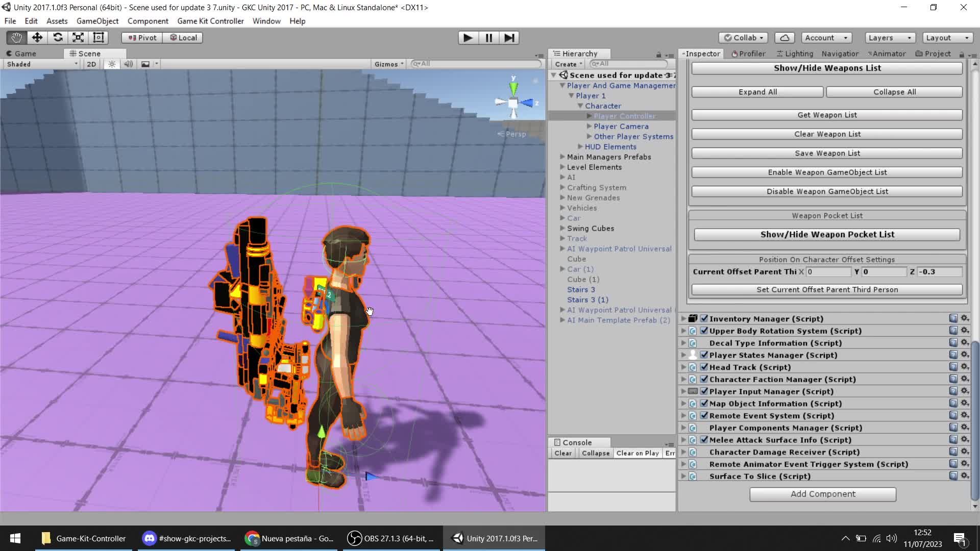Select the Scale tool

click(78, 38)
